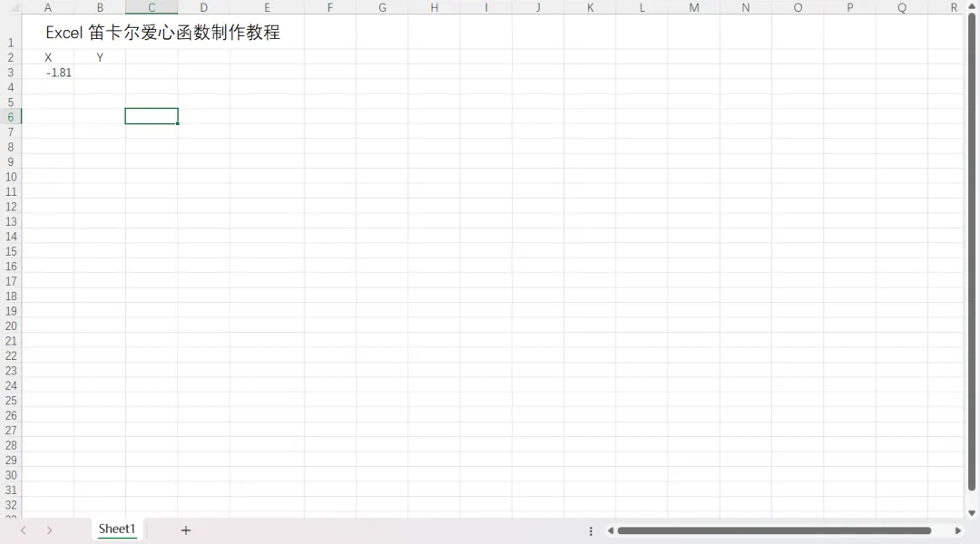Select column N header

746,7
